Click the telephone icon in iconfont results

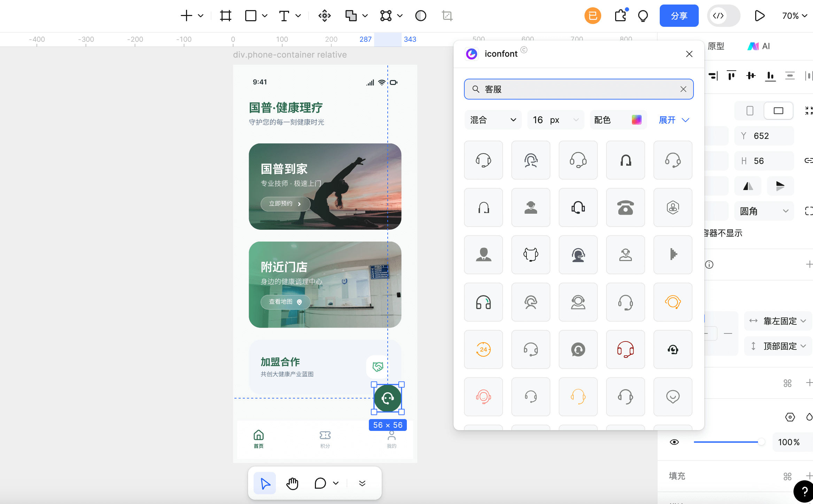[625, 207]
